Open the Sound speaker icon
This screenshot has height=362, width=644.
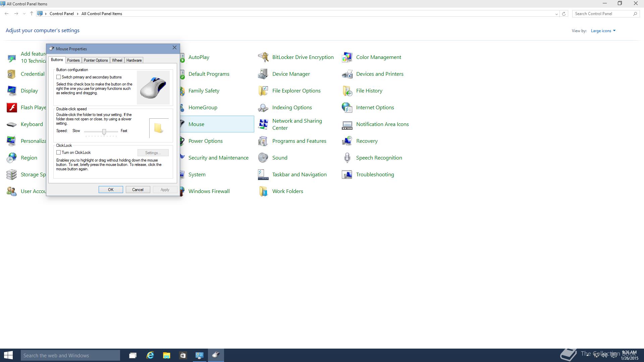click(263, 158)
